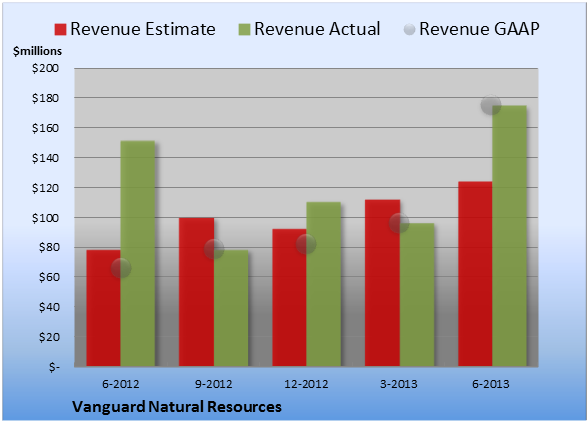This screenshot has width=588, height=422.
Task: Click the '$140' axis value
Action: pyautogui.click(x=45, y=158)
